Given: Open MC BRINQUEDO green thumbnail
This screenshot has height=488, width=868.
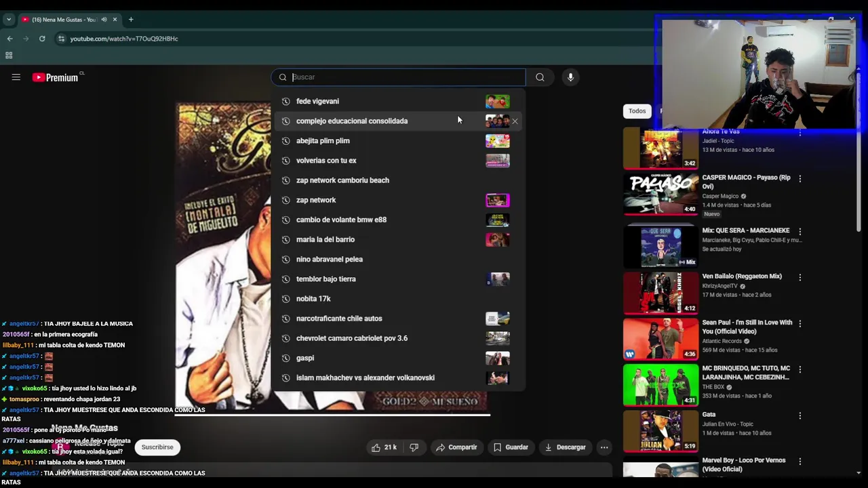Looking at the screenshot, I should (x=660, y=385).
